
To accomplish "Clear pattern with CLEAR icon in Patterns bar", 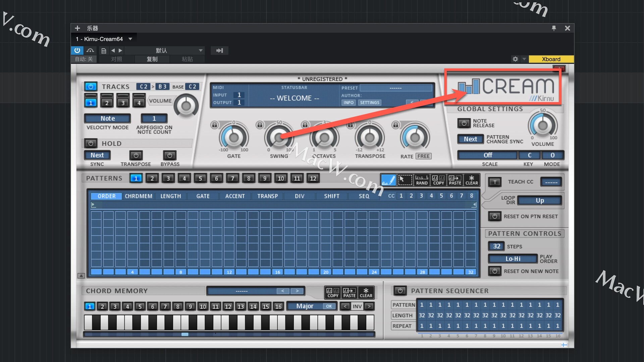I will tap(472, 180).
